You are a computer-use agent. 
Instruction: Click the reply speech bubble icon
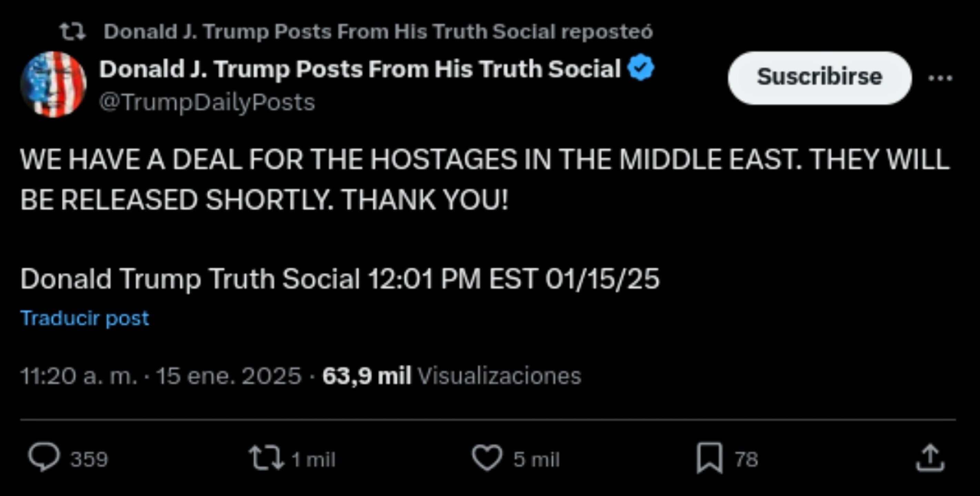(44, 457)
